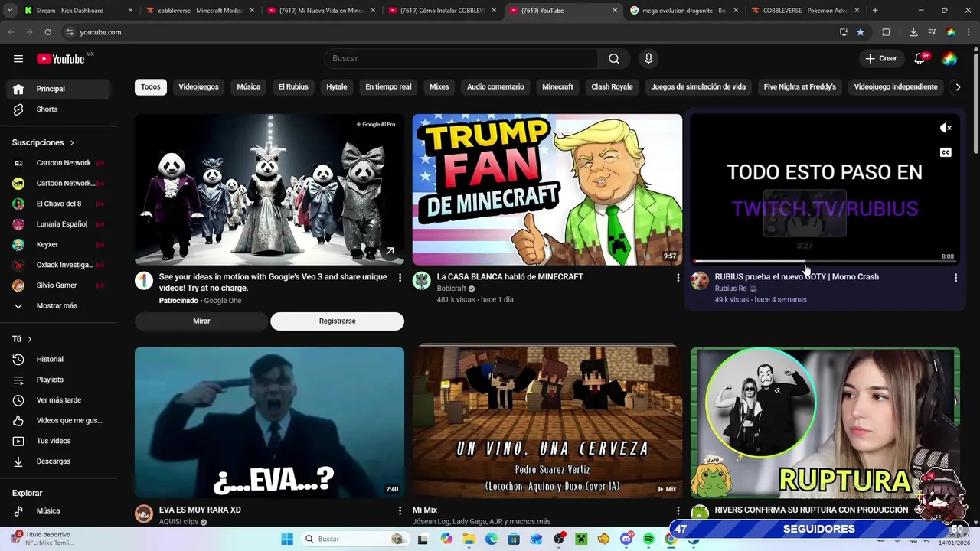
Task: Start voice search with microphone icon
Action: tap(648, 59)
